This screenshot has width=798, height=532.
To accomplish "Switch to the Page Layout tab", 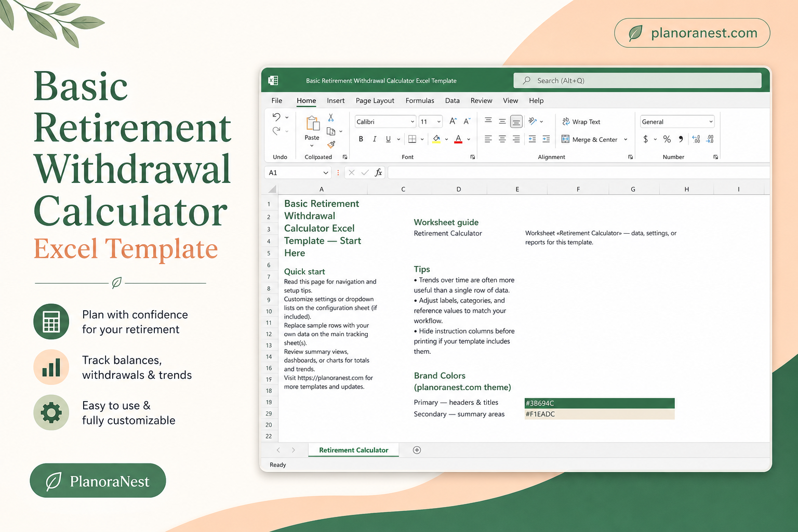I will click(x=375, y=101).
